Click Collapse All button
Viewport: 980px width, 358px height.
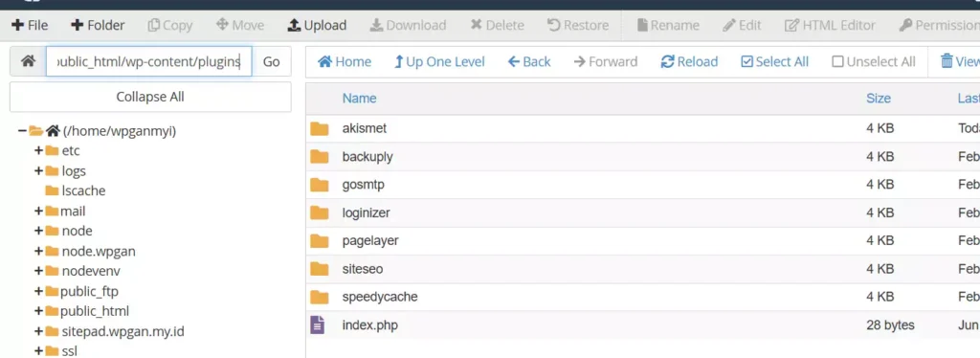[150, 97]
